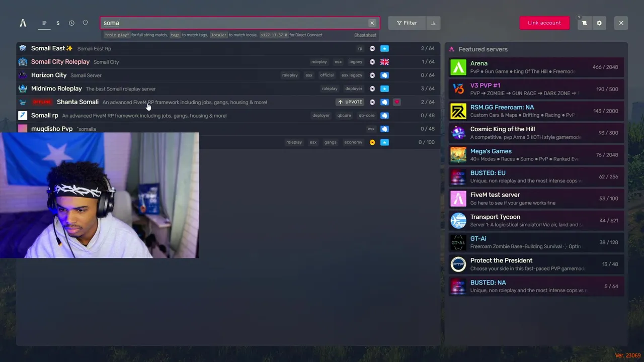The width and height of the screenshot is (644, 362).
Task: Select the Somali City Roleplay server
Action: coord(228,62)
